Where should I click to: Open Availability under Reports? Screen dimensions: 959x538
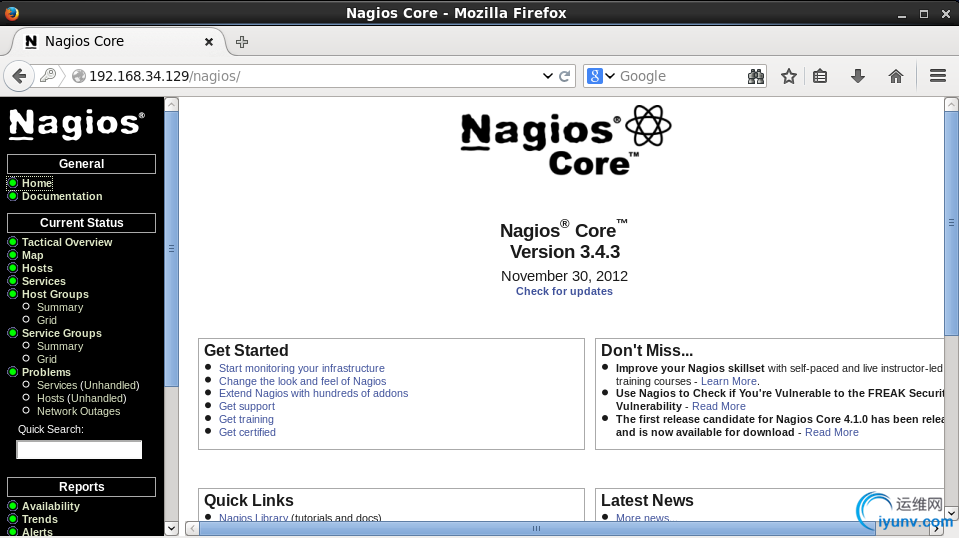(51, 506)
